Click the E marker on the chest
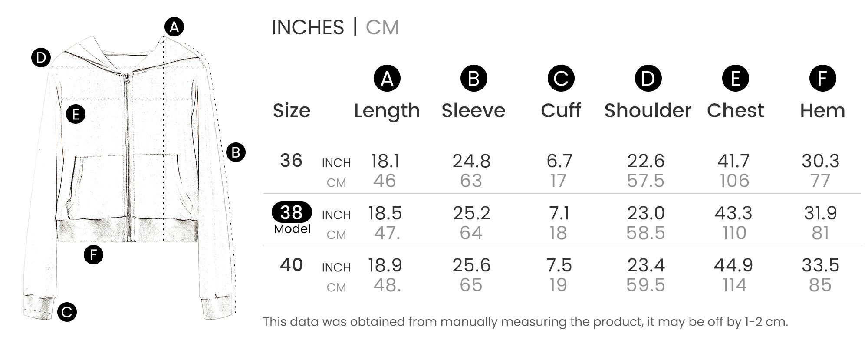 pos(76,115)
